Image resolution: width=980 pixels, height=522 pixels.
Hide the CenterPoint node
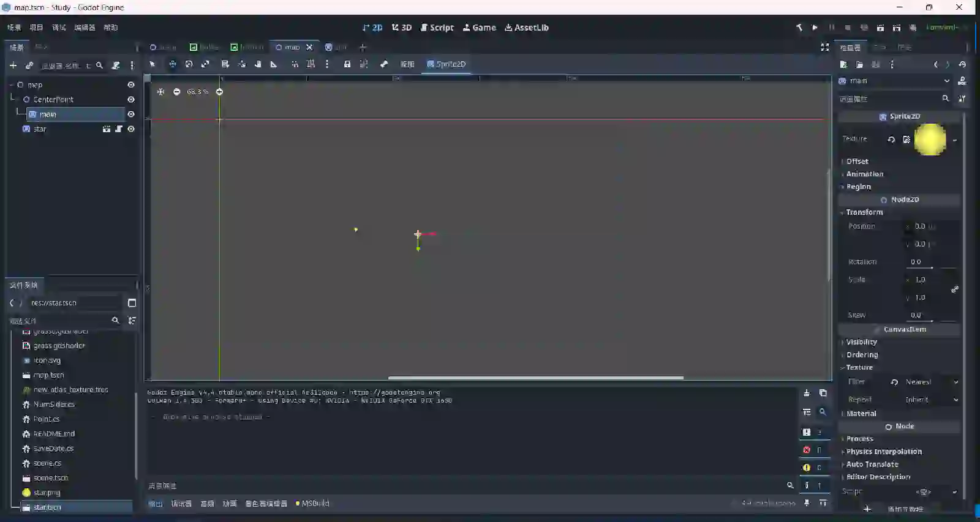pos(130,100)
